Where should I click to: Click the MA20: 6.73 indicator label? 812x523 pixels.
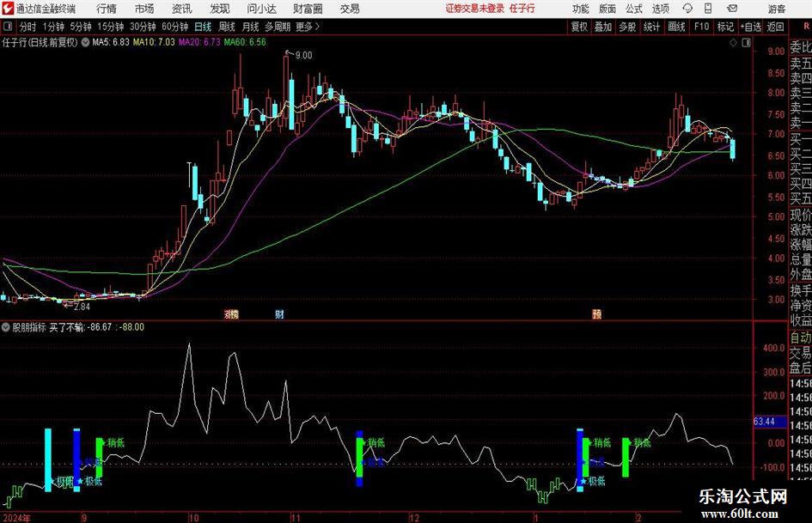[199, 42]
